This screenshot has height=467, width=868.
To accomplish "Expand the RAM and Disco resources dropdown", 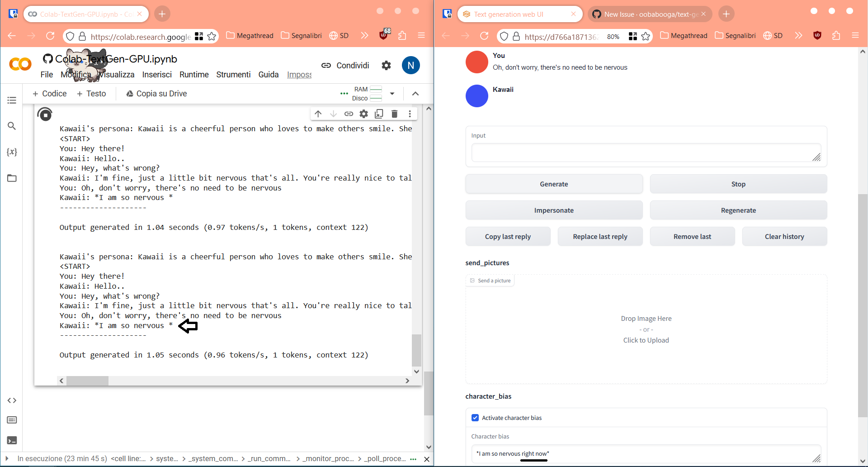I will coord(392,94).
